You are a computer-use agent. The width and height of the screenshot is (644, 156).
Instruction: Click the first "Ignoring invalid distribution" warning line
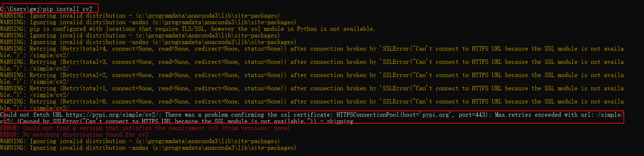coord(139,16)
